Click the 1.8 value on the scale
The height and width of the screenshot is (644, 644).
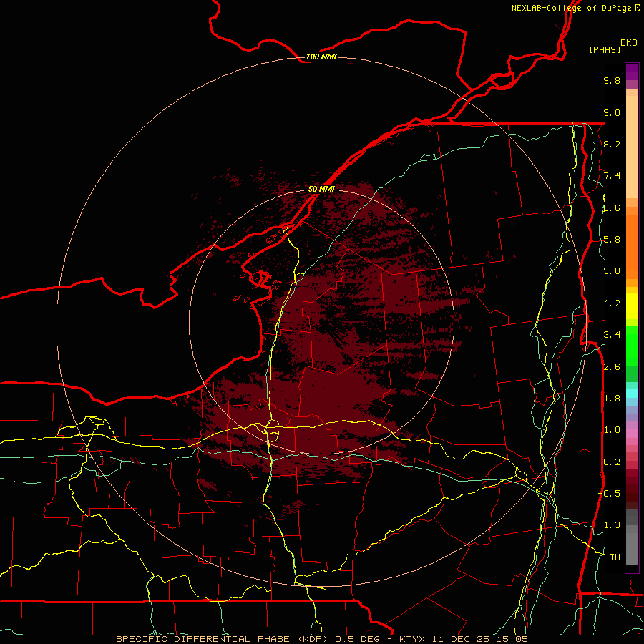612,399
